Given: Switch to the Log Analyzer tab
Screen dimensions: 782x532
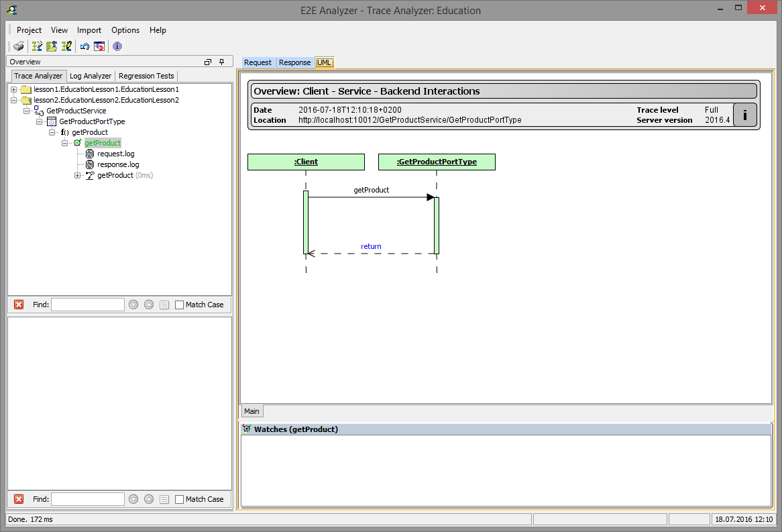Looking at the screenshot, I should click(x=90, y=75).
